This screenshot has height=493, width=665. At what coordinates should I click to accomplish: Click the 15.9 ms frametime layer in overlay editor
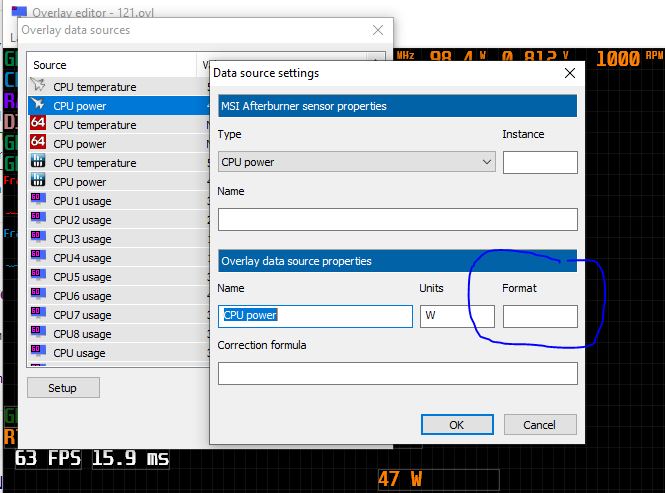pos(131,459)
